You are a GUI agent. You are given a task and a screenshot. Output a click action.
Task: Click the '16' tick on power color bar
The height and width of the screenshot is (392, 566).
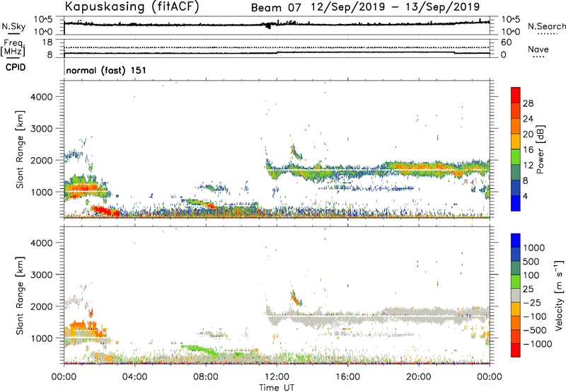pyautogui.click(x=528, y=150)
